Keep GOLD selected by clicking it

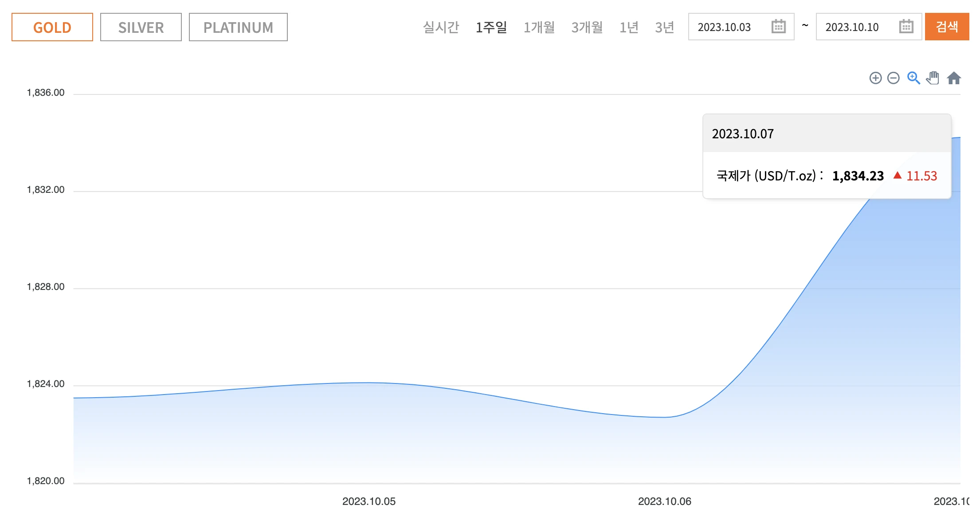pos(52,27)
